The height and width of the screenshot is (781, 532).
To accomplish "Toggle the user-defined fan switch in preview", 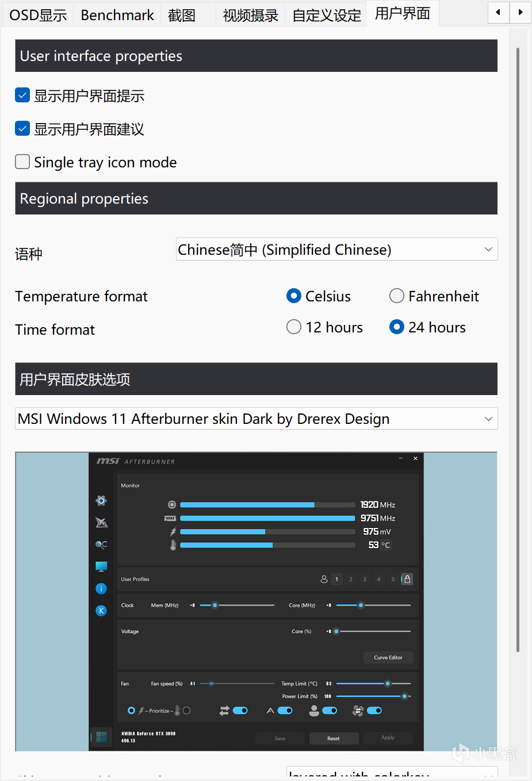I will [330, 711].
